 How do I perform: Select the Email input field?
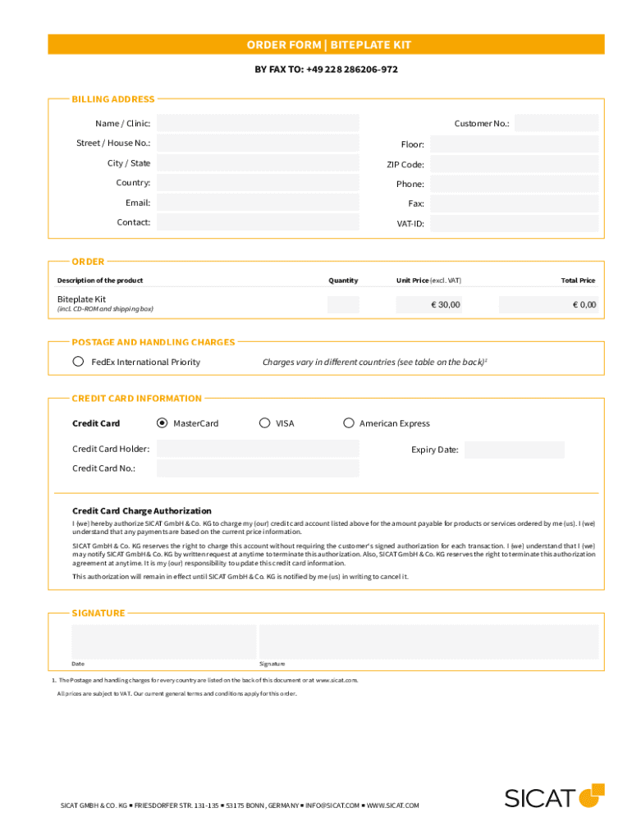258,203
